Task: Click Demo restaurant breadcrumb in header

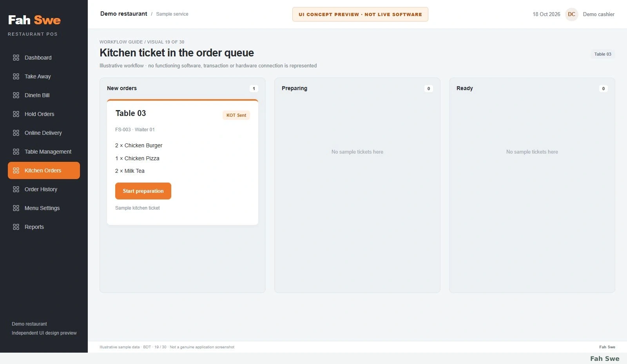Action: click(124, 14)
